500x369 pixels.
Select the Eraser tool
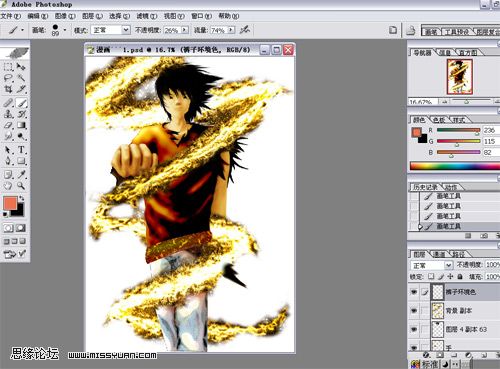(8, 126)
